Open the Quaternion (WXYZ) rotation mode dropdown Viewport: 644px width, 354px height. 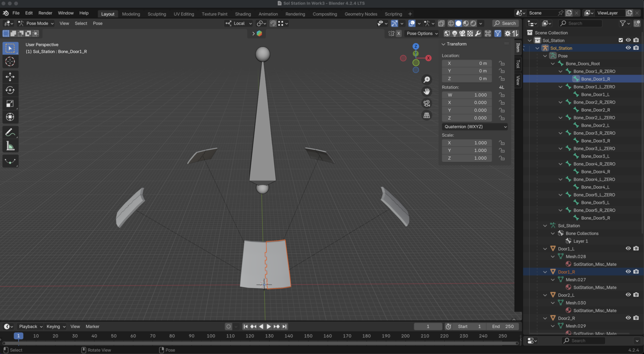(475, 127)
